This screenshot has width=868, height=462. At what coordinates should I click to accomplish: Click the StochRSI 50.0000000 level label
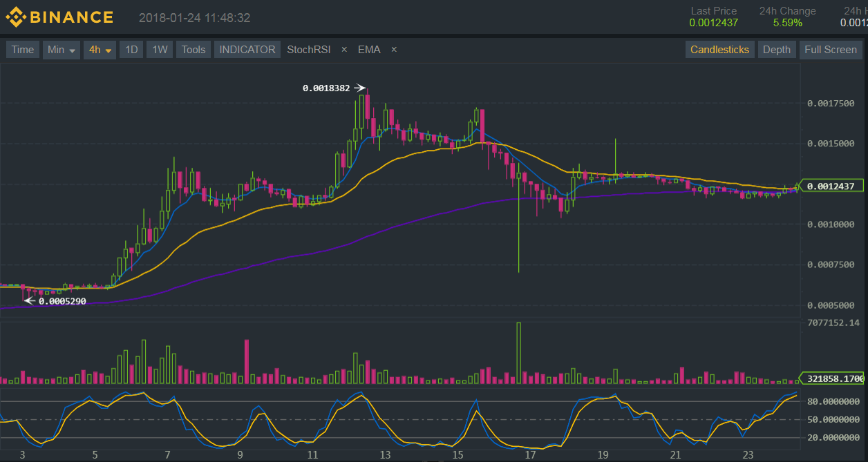[x=833, y=419]
